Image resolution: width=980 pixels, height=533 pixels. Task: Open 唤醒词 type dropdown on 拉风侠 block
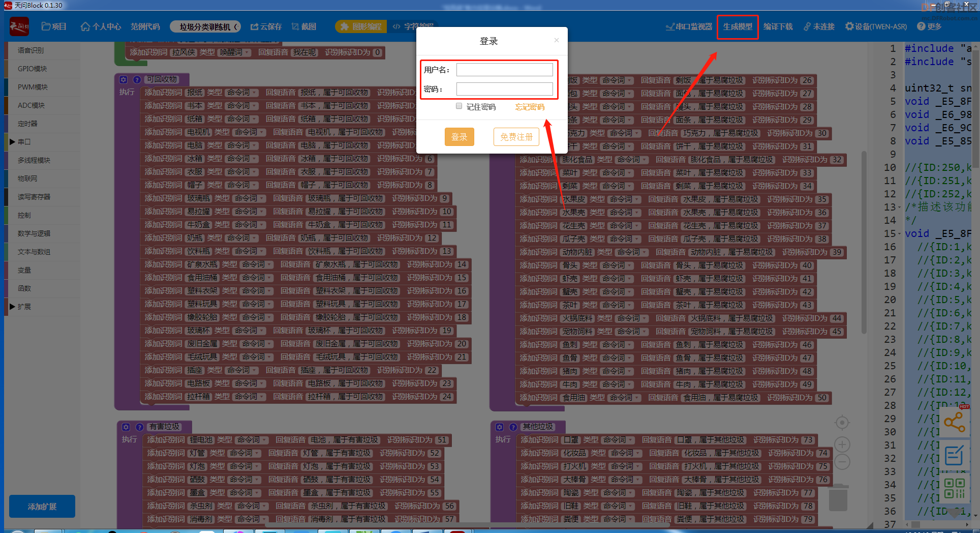click(234, 52)
